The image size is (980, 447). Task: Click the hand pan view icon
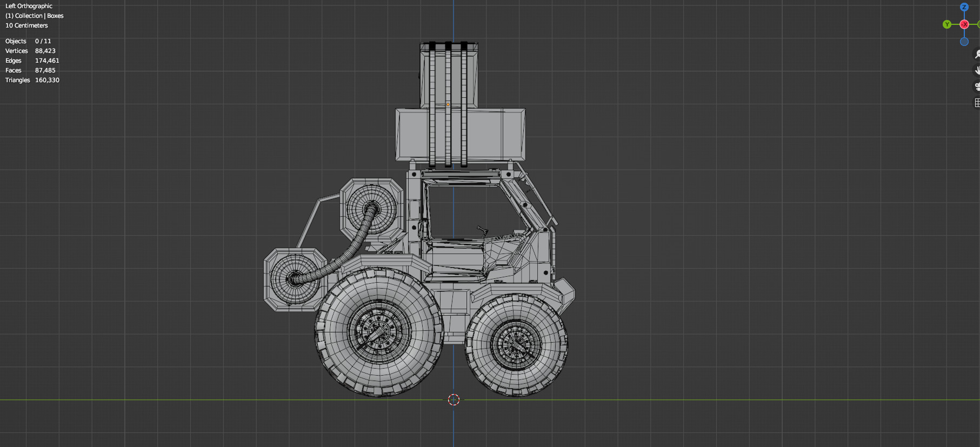pyautogui.click(x=977, y=70)
